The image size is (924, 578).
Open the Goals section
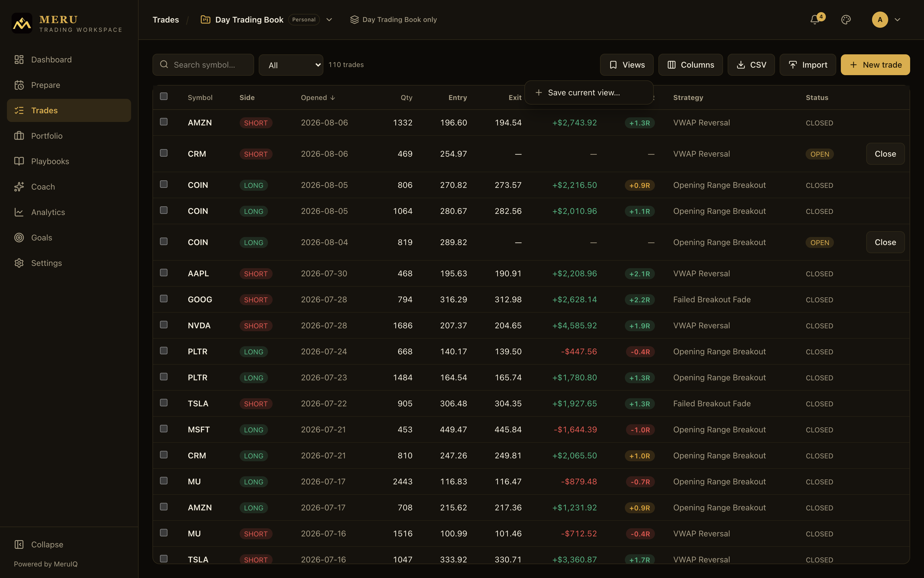(69, 237)
